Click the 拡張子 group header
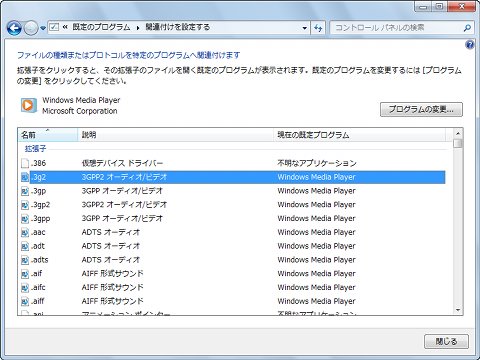Viewport: 480px width, 360px height. point(35,149)
